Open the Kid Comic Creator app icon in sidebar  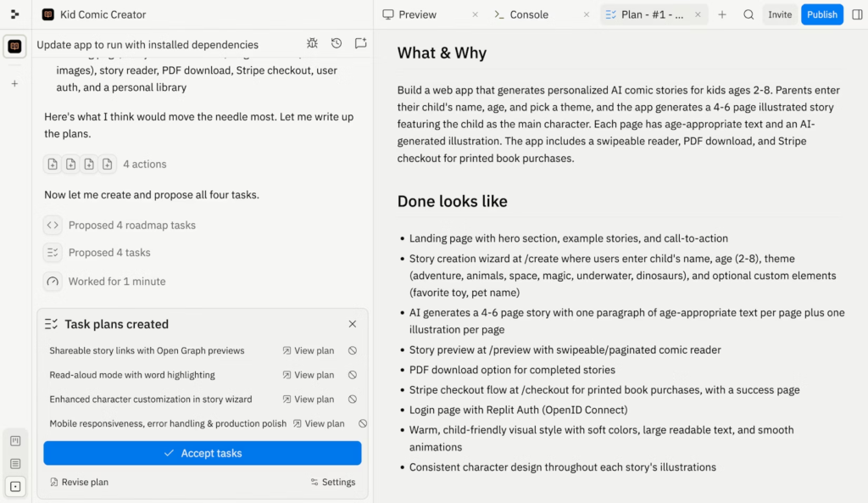pos(14,47)
